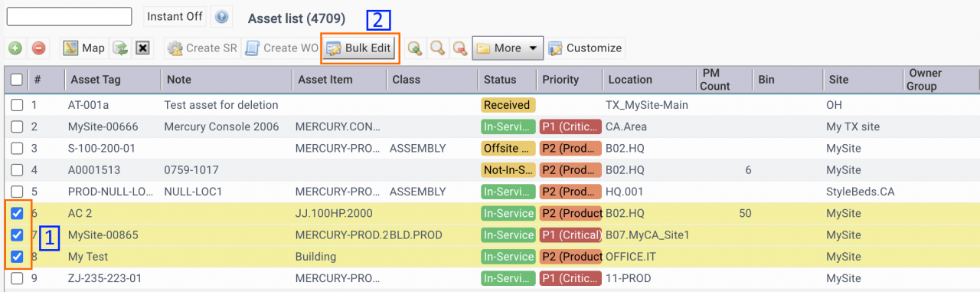This screenshot has width=980, height=292.
Task: Click the green add asset icon
Action: click(15, 48)
